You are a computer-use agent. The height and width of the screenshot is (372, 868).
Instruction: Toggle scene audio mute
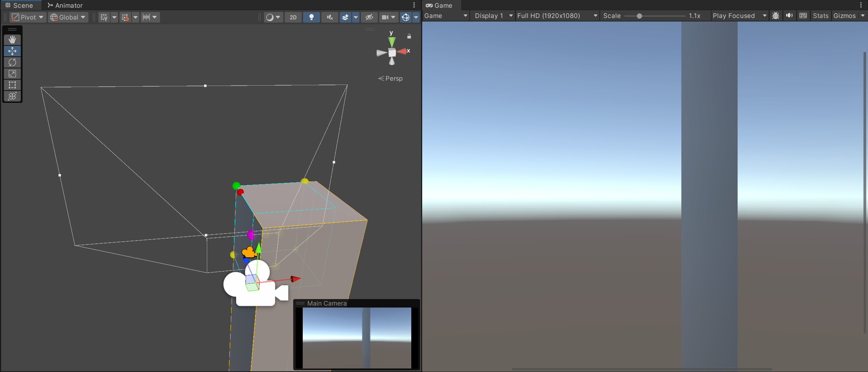coord(330,17)
